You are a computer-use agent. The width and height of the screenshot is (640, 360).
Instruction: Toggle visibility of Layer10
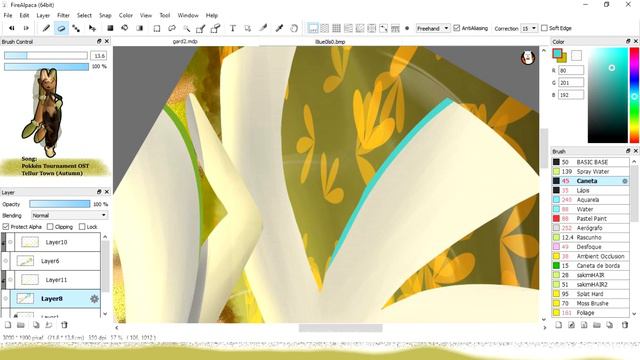click(10, 242)
